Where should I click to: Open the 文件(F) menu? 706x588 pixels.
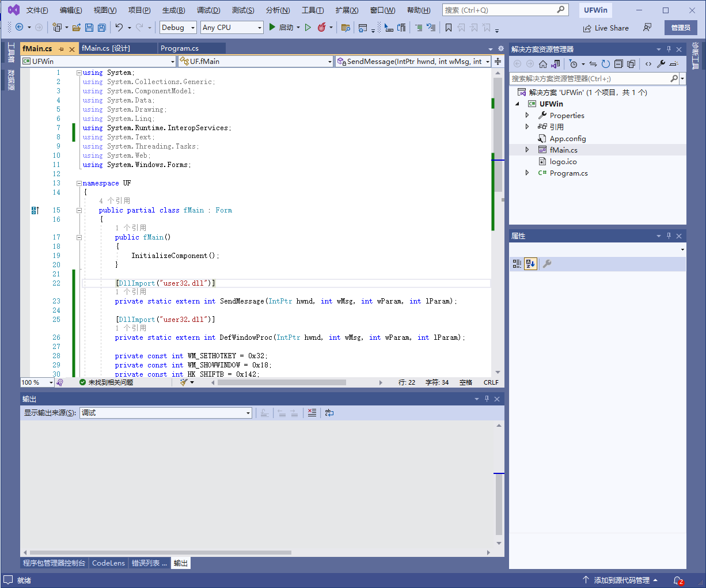pyautogui.click(x=37, y=10)
